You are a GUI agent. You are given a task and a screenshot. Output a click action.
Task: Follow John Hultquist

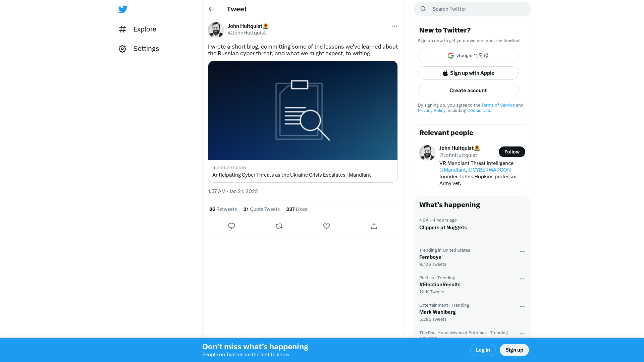coord(512,152)
